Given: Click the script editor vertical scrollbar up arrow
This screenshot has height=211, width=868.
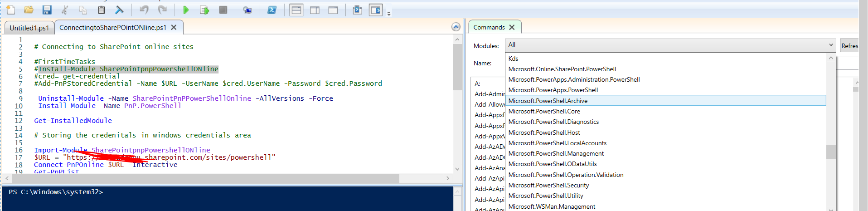Looking at the screenshot, I should pyautogui.click(x=457, y=40).
